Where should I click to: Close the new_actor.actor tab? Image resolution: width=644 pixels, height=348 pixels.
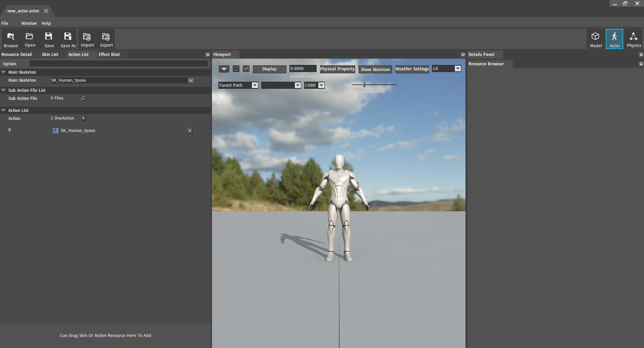pyautogui.click(x=46, y=11)
